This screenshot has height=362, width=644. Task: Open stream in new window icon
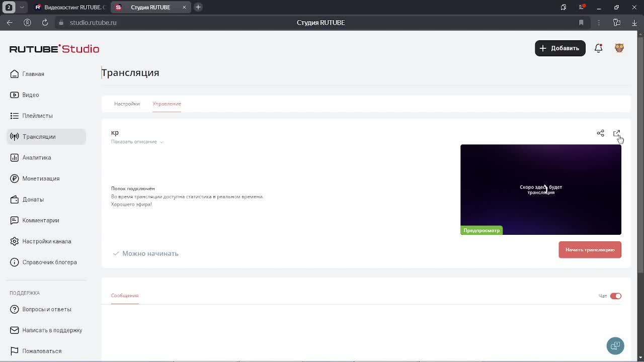tap(616, 133)
